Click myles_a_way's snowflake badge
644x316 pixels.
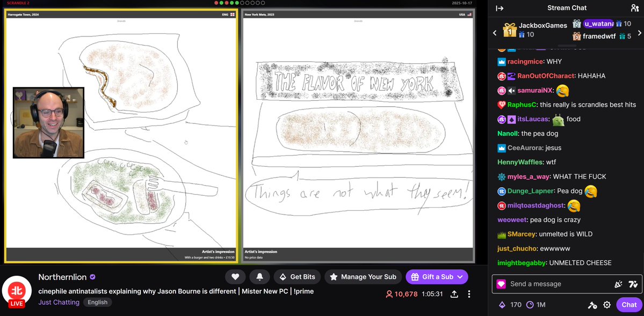coord(502,177)
